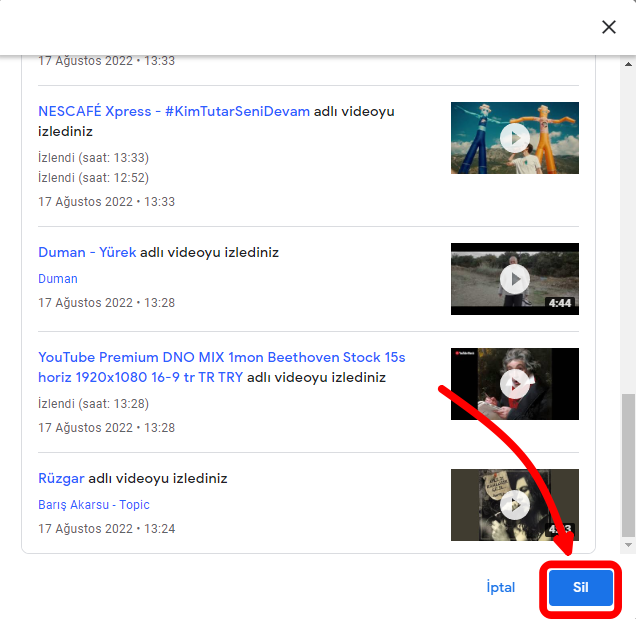
Task: Click the 17 Ağustos 2022 • 13:28 timestamp under Duman
Action: tap(106, 303)
